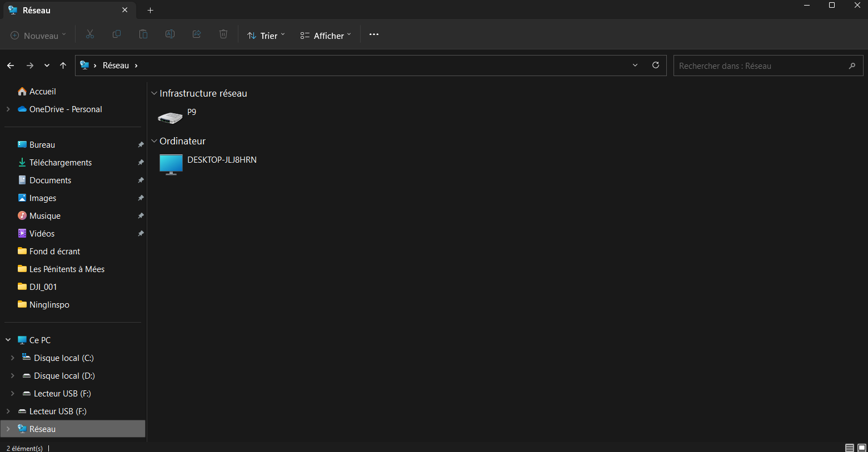This screenshot has height=452, width=868.
Task: Click the Copy icon in toolbar
Action: pos(117,34)
